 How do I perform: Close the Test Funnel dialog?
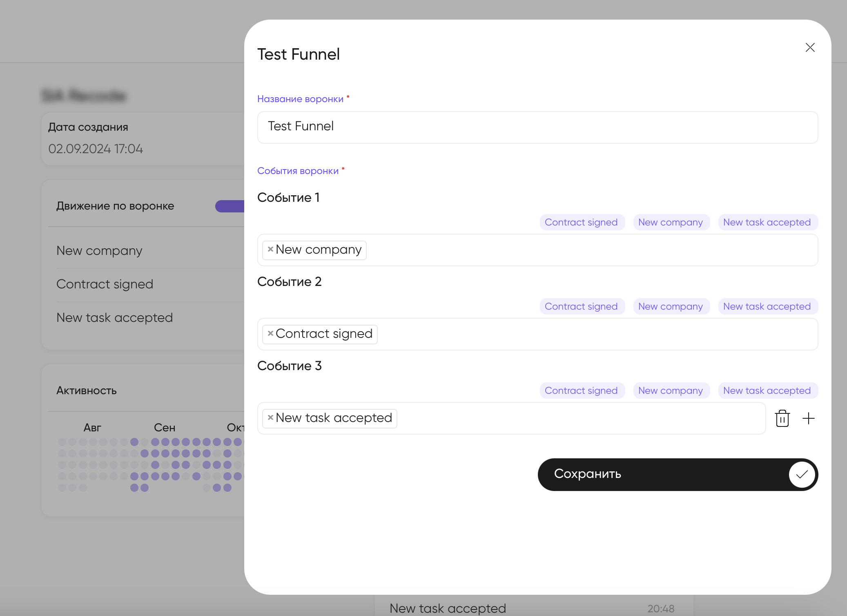(x=810, y=47)
